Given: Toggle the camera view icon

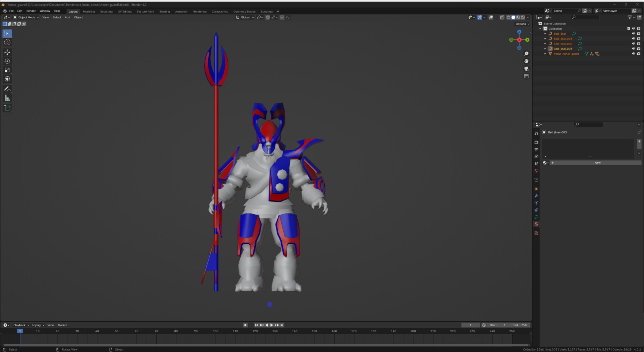Looking at the screenshot, I should click(x=526, y=69).
